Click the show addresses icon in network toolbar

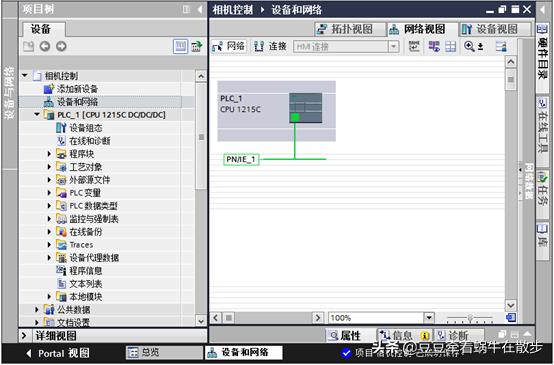(x=434, y=46)
